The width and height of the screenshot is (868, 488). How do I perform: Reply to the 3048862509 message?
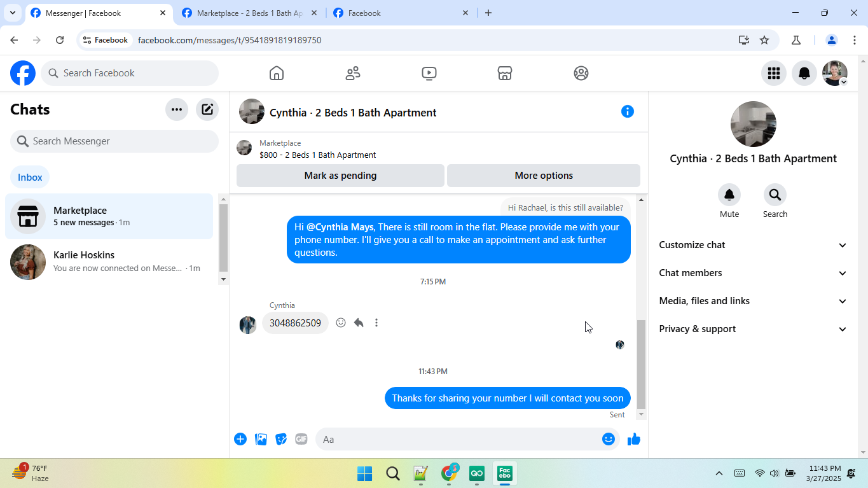[x=359, y=323]
